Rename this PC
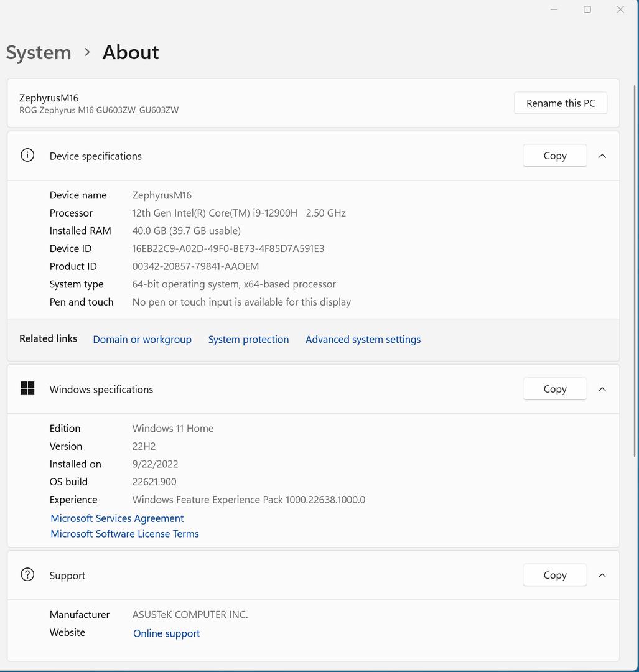The image size is (639, 672). coord(561,103)
